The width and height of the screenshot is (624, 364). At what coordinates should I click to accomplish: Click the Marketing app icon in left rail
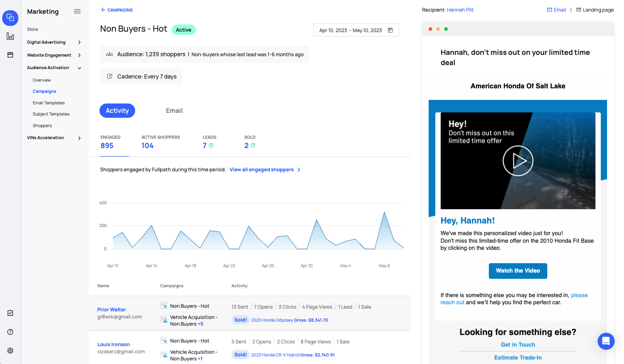(10, 18)
